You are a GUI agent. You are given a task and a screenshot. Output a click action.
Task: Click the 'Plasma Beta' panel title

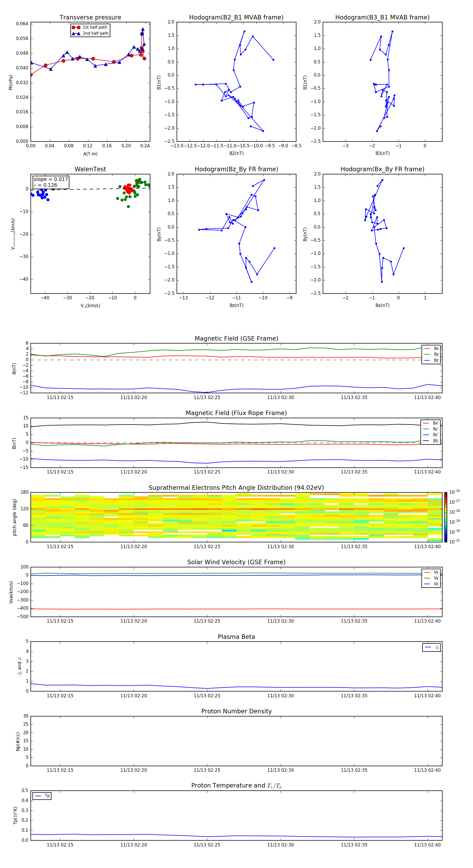point(236,637)
